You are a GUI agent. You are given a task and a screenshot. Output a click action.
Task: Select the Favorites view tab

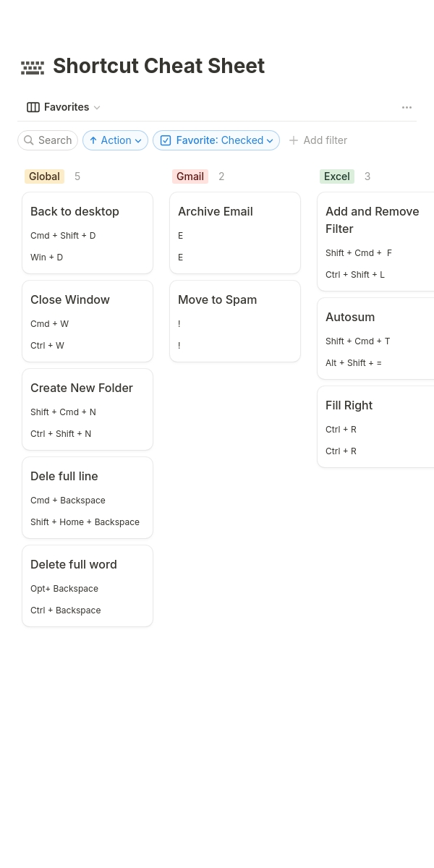[64, 107]
